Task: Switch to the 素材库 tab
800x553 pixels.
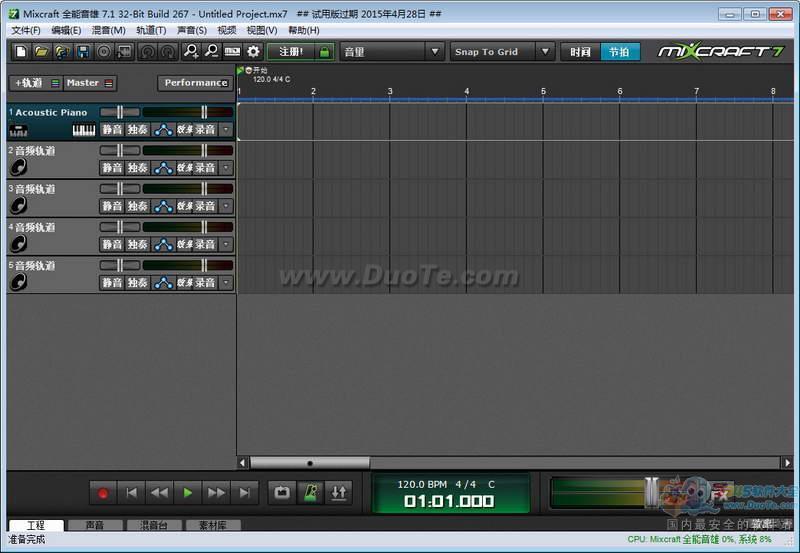Action: [x=213, y=525]
